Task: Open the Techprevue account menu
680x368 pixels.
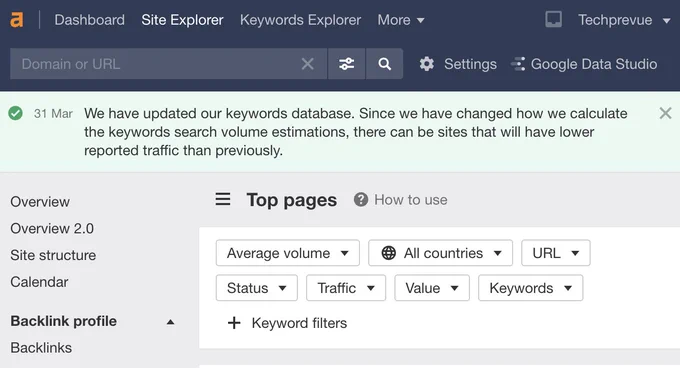Action: pyautogui.click(x=624, y=20)
